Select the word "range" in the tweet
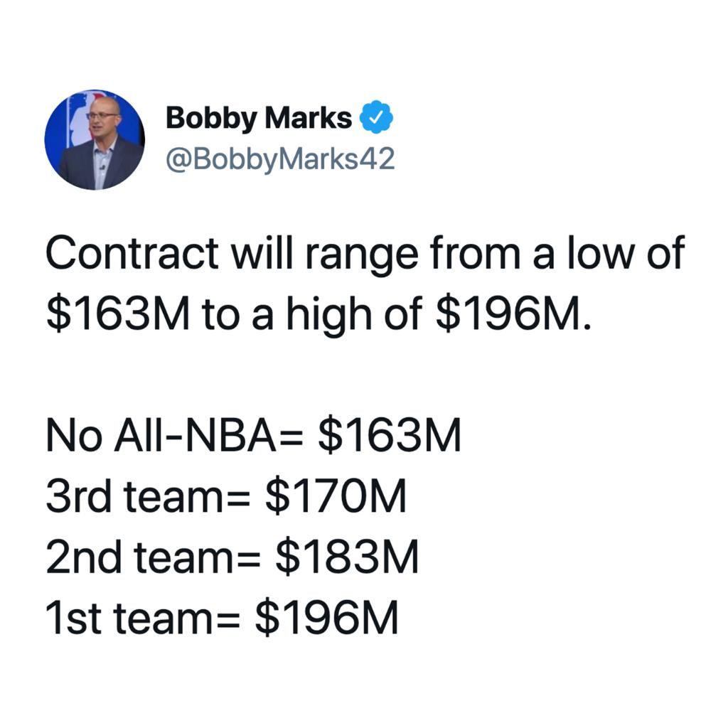 (362, 256)
